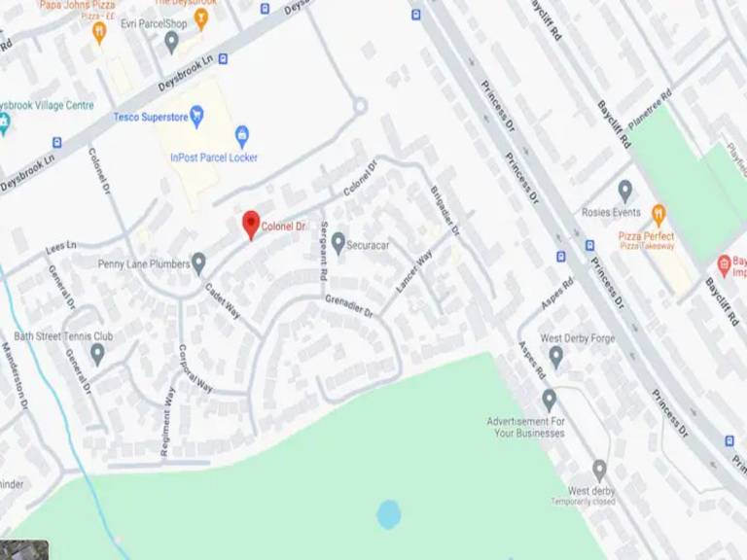This screenshot has width=747, height=560.
Task: Click the Rosies Events map pin
Action: click(x=625, y=192)
